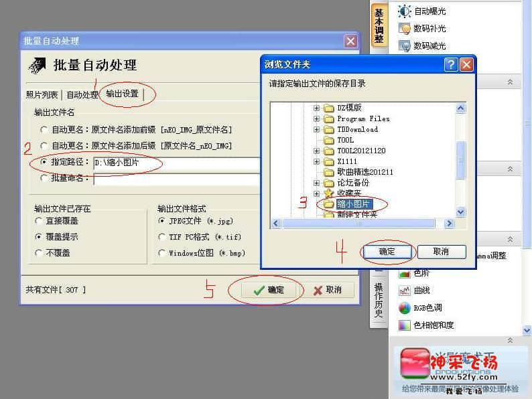The height and width of the screenshot is (399, 532).
Task: Expand the TOOL20121120 folder node
Action: tap(316, 151)
